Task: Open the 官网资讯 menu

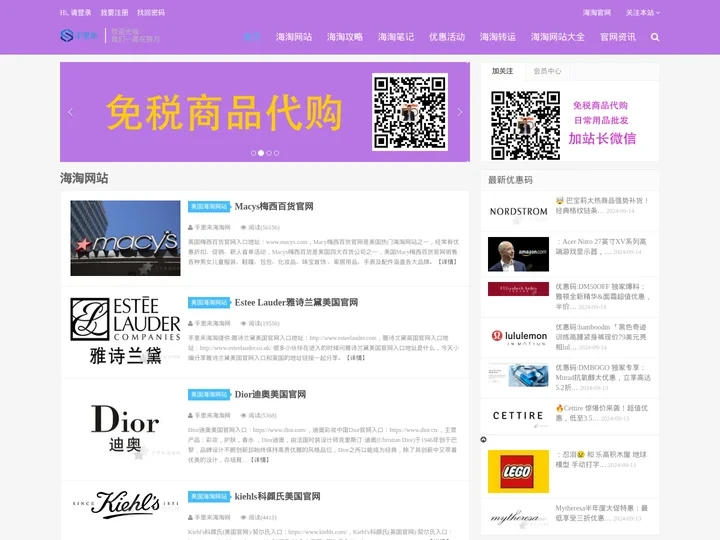Action: tap(618, 37)
